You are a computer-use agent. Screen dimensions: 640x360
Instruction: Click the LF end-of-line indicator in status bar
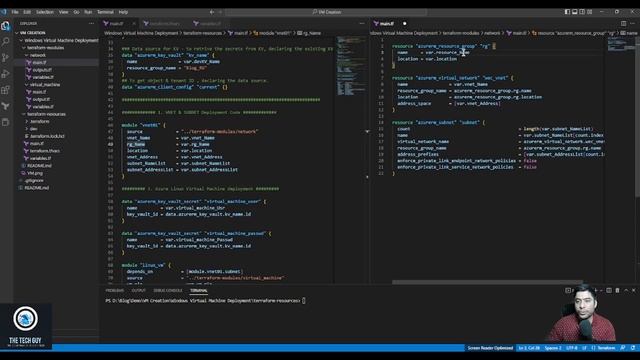(x=584, y=348)
